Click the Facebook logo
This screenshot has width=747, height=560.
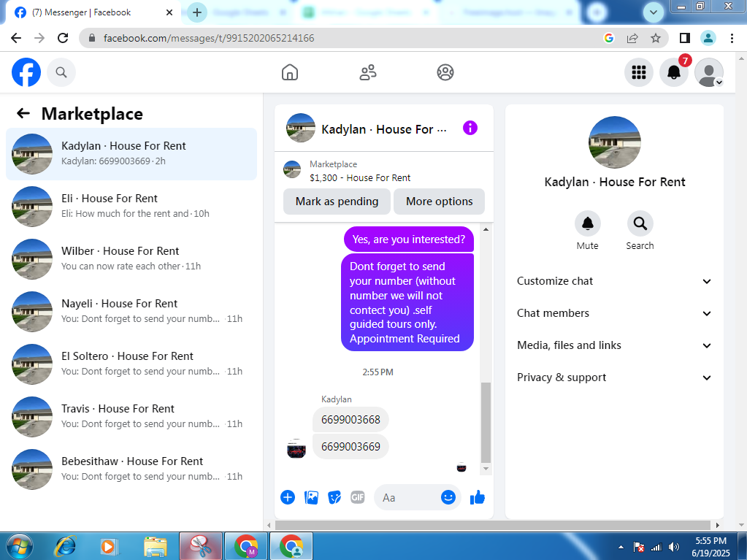pyautogui.click(x=26, y=72)
